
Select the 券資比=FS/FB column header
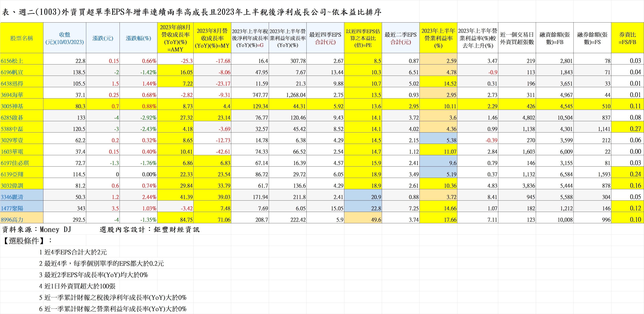tap(627, 38)
